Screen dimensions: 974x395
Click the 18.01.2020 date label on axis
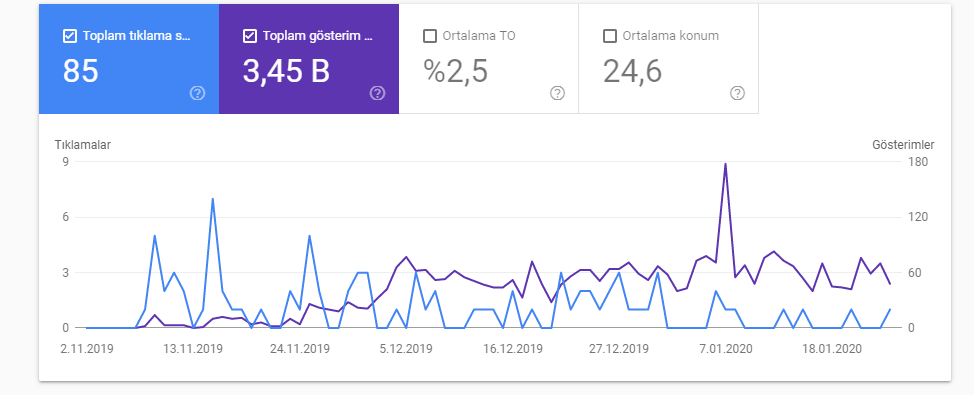tap(832, 348)
